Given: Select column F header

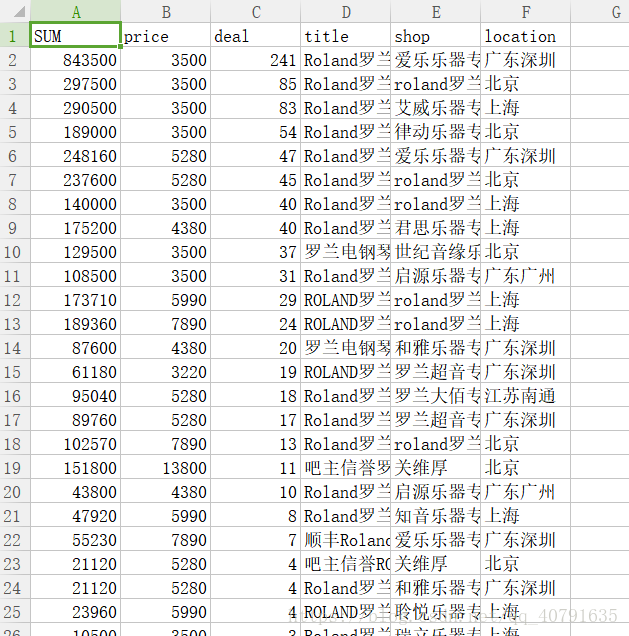Looking at the screenshot, I should (526, 11).
